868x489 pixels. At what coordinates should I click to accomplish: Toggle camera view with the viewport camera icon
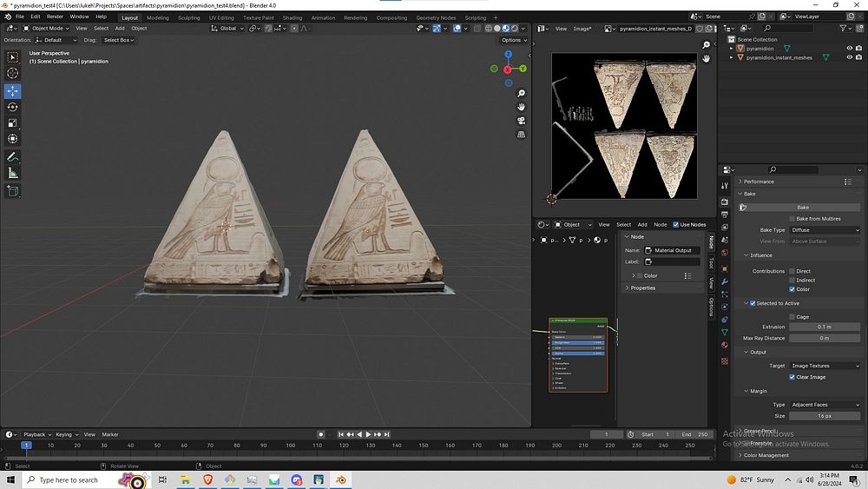pyautogui.click(x=521, y=121)
